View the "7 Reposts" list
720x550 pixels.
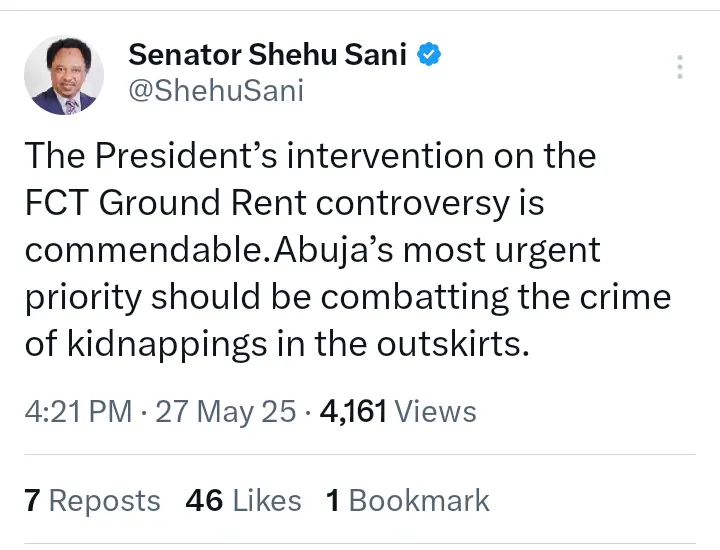click(92, 500)
